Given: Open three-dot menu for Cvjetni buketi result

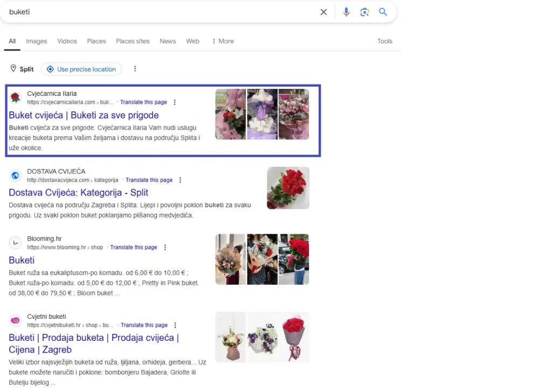Looking at the screenshot, I should click(x=175, y=325).
